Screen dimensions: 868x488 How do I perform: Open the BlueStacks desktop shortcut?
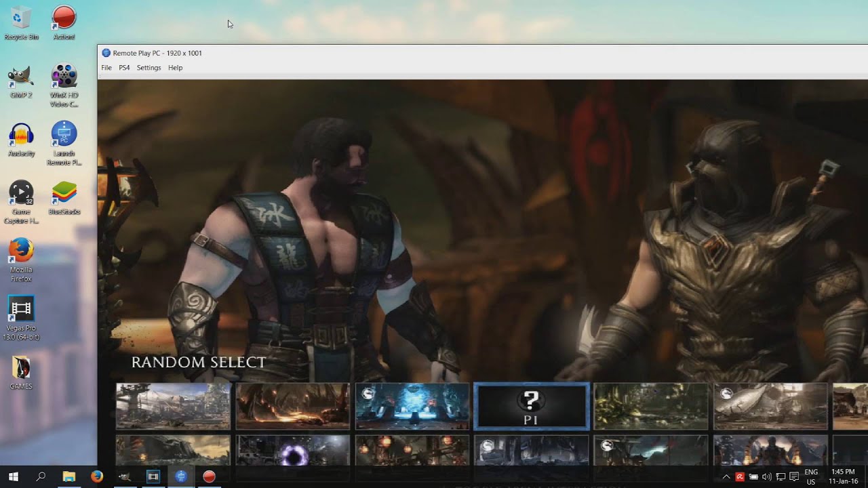pos(64,198)
